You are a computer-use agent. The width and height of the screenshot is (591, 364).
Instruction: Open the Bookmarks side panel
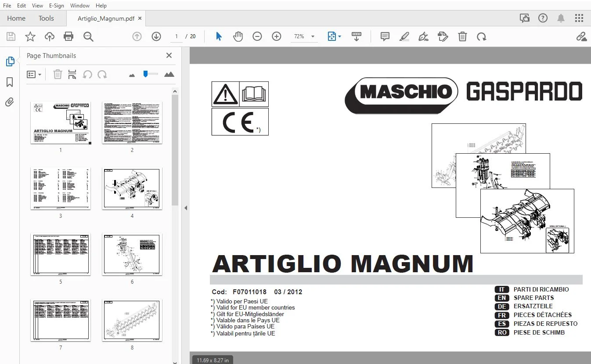tap(10, 82)
